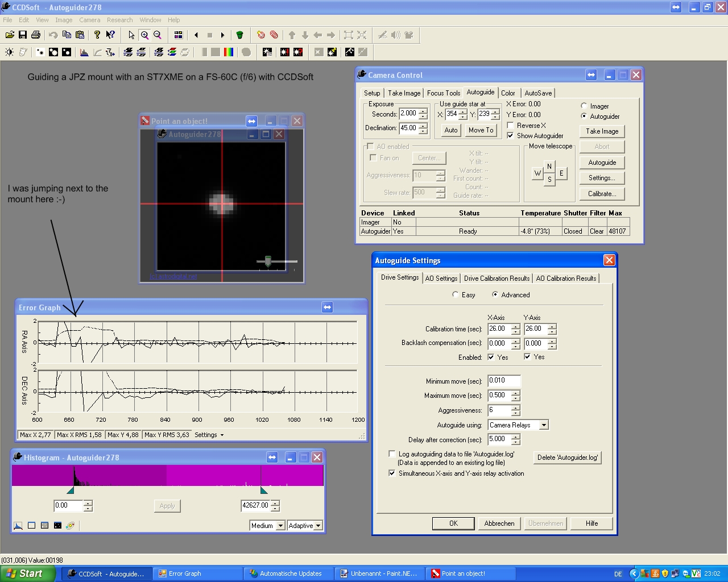
Task: Increase Delay after correction with up spinner
Action: [x=515, y=438]
